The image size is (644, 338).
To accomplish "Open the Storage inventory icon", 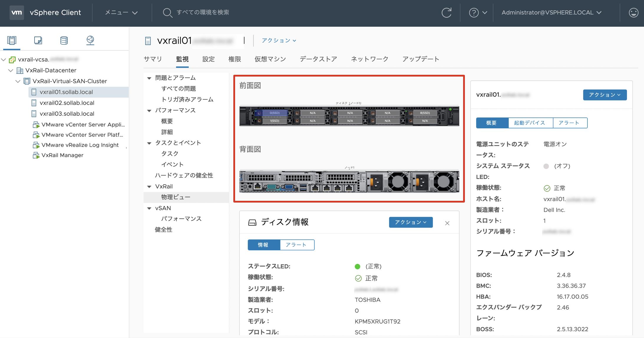I will 64,40.
